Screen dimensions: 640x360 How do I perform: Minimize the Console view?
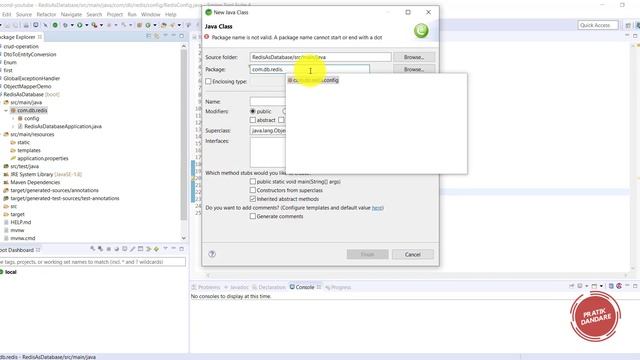tap(627, 286)
